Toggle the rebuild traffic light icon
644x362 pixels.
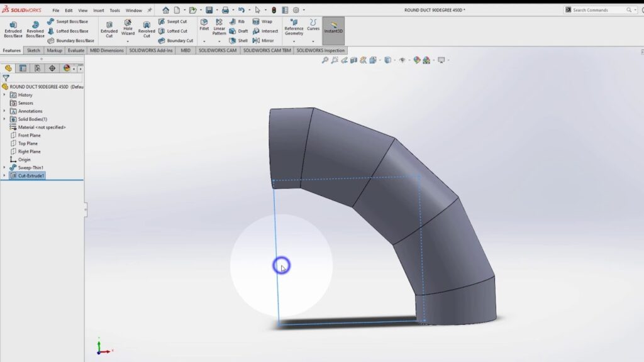coord(274,10)
